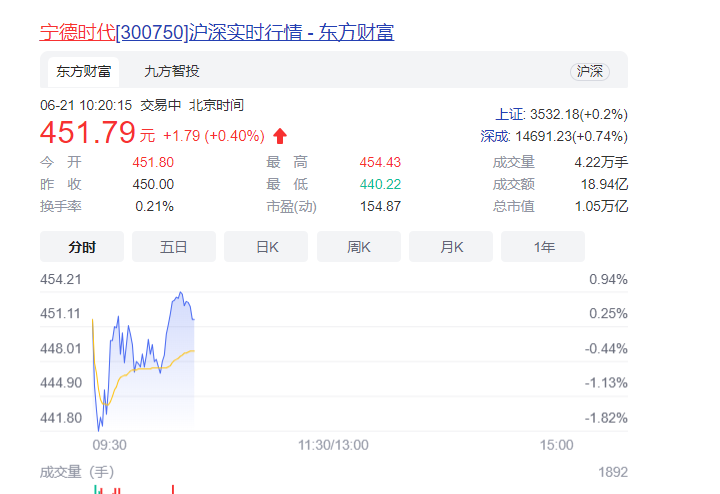Click the 总市值 value 1.05万亿
The height and width of the screenshot is (494, 720).
coord(601,206)
